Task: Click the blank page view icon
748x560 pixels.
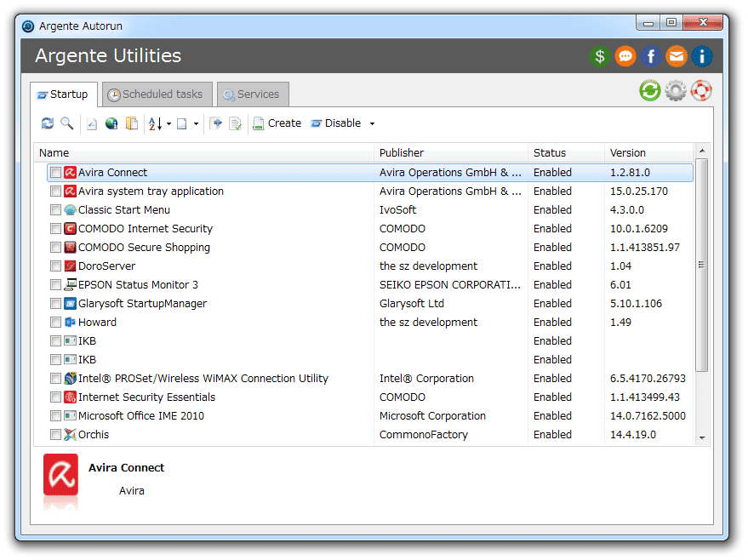Action: [x=182, y=124]
